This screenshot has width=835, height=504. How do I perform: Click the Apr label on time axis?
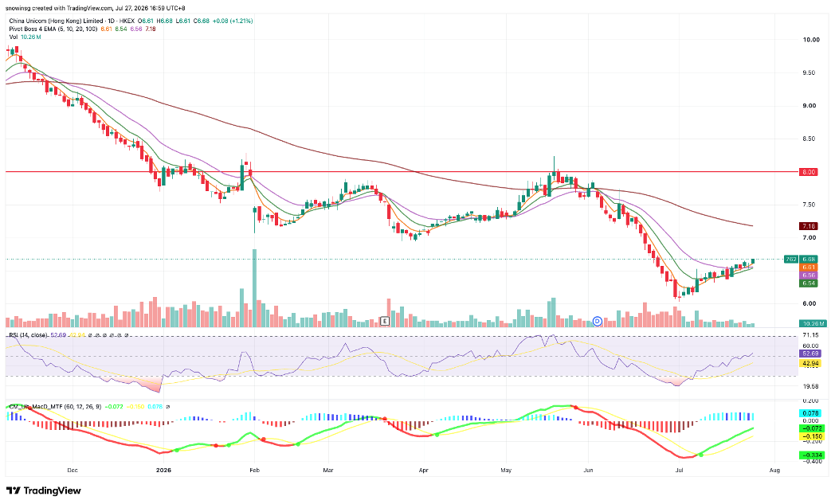click(423, 470)
